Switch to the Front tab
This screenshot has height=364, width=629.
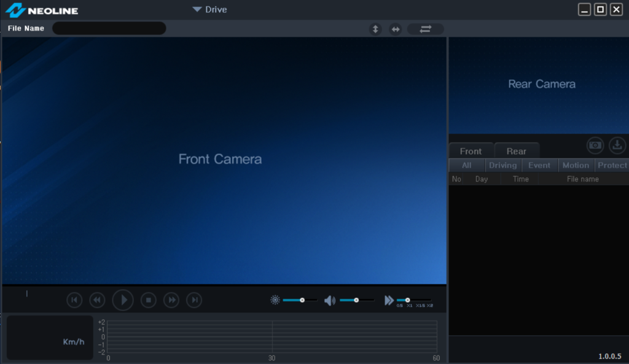471,151
